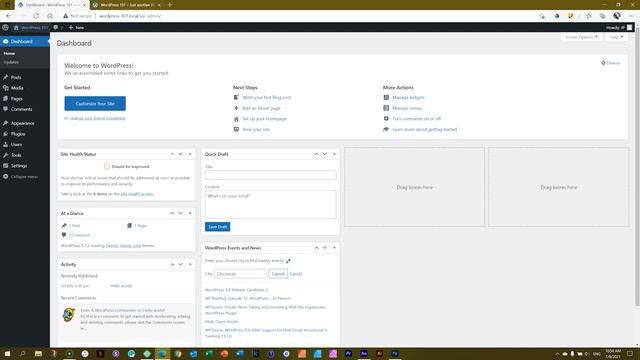Viewport: 640px width, 360px height.
Task: Open the Twenty Twenty-One theme link
Action: click(x=123, y=245)
